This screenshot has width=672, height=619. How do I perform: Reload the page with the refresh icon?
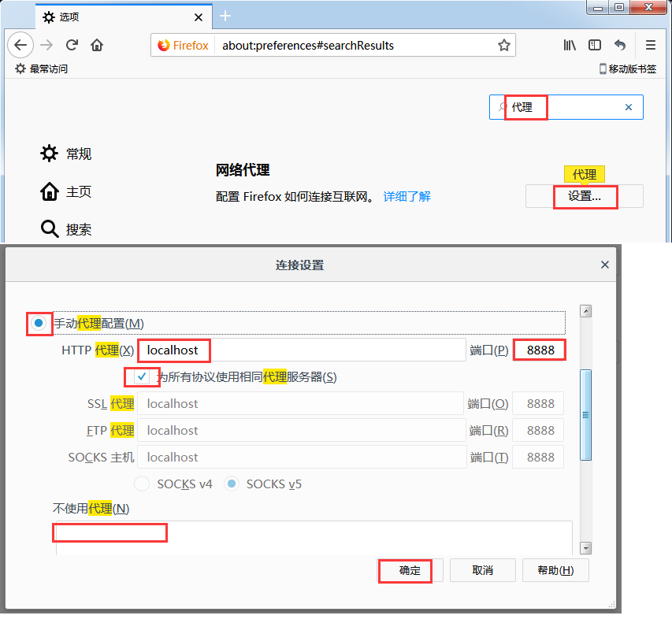click(x=72, y=45)
